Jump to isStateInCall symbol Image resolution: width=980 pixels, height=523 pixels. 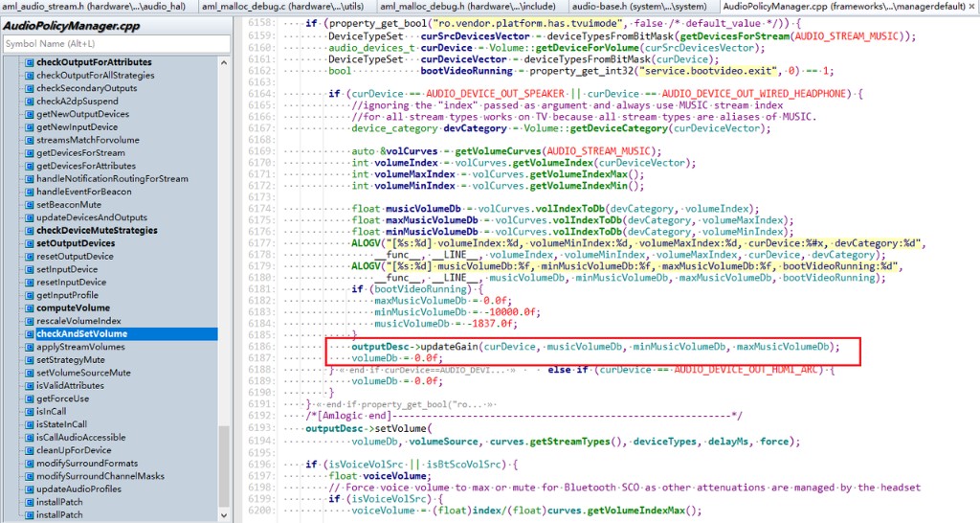(x=62, y=424)
